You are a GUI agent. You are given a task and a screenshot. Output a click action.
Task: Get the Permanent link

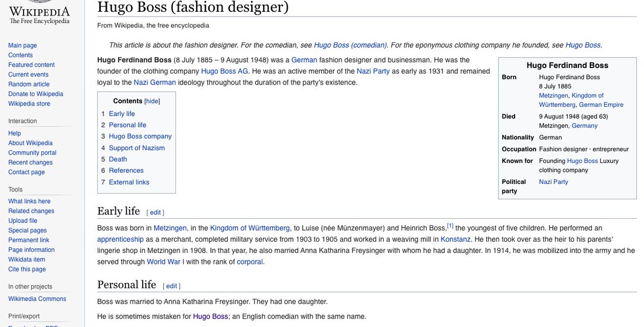coord(28,240)
